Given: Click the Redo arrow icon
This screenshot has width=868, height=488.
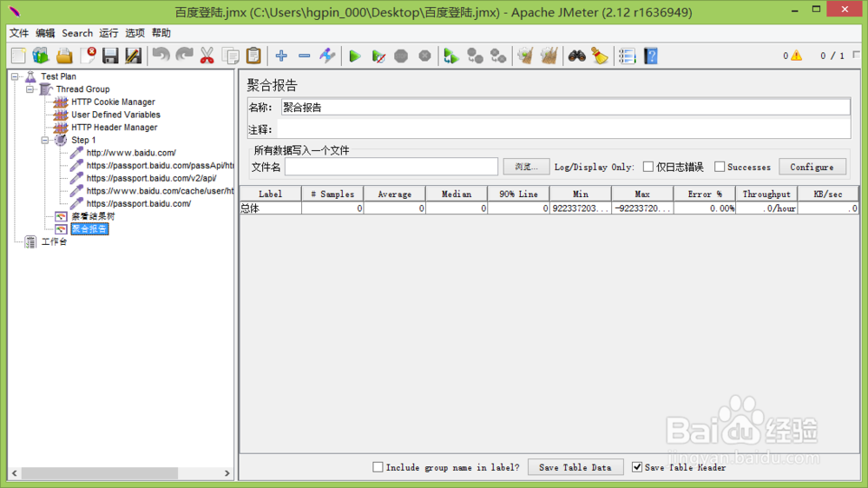Looking at the screenshot, I should click(x=184, y=56).
